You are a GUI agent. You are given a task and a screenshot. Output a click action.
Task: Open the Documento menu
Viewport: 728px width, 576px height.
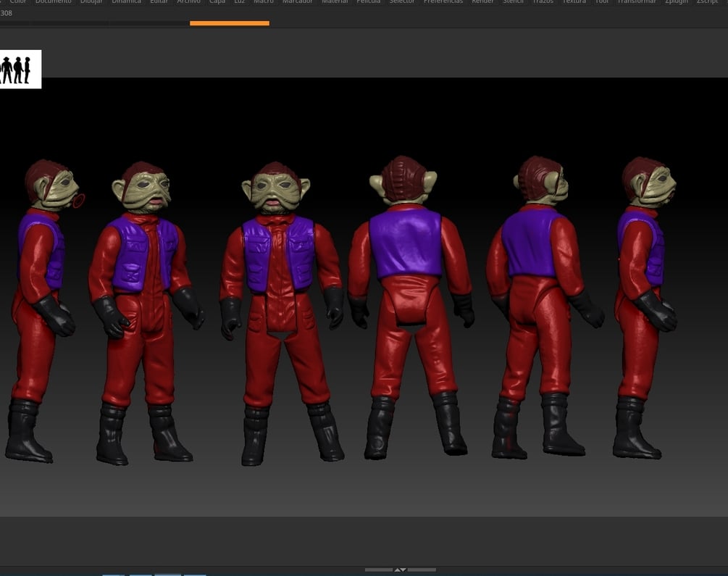pyautogui.click(x=54, y=2)
